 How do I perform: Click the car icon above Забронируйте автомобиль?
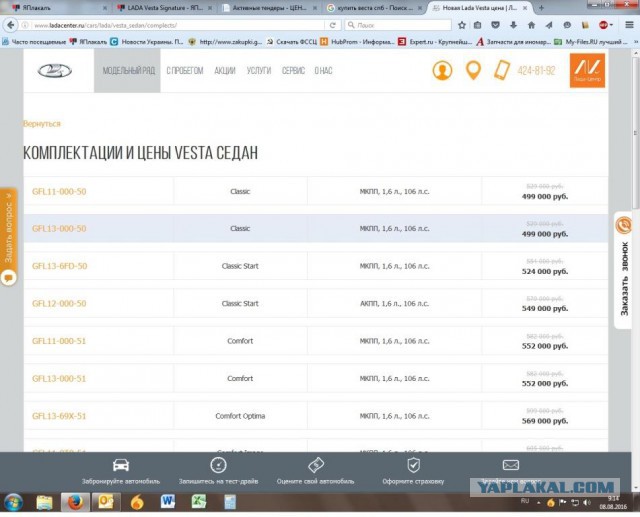click(x=121, y=465)
